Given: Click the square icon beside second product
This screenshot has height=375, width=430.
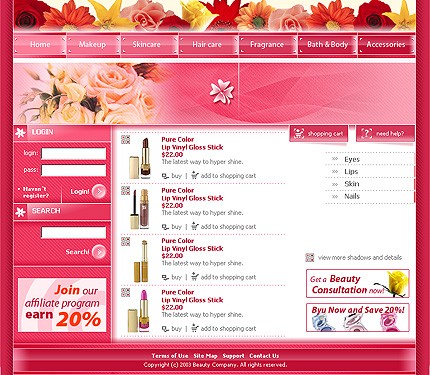Looking at the screenshot, I should click(125, 190).
